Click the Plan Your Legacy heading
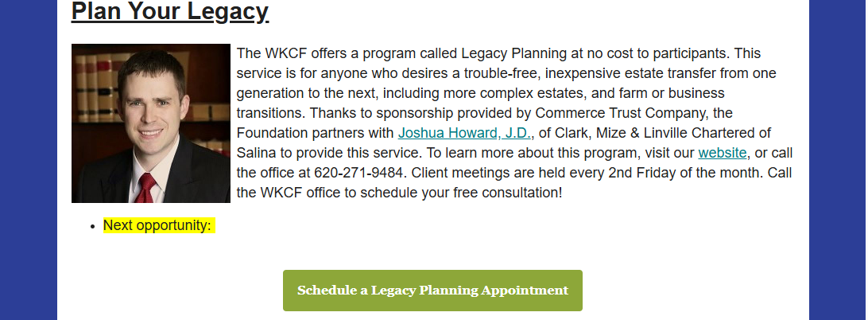This screenshot has height=320, width=868. click(170, 12)
